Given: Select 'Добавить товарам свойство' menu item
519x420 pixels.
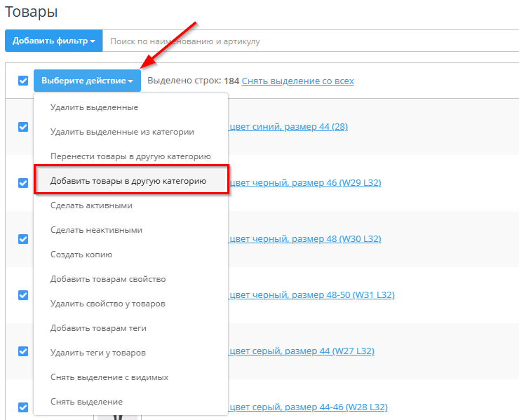Looking at the screenshot, I should pyautogui.click(x=108, y=279).
